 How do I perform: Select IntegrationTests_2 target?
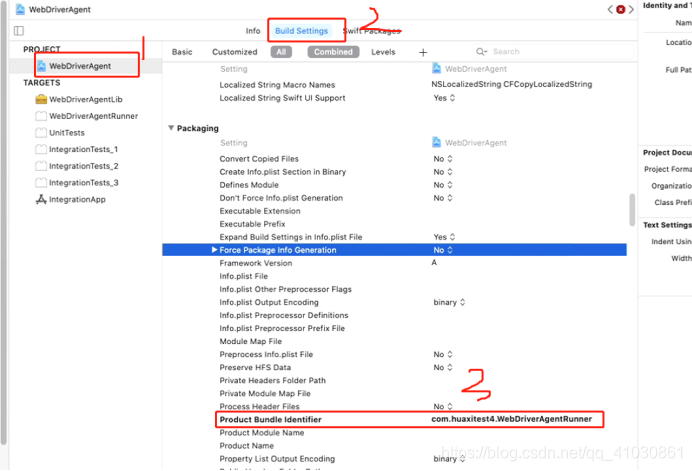83,166
